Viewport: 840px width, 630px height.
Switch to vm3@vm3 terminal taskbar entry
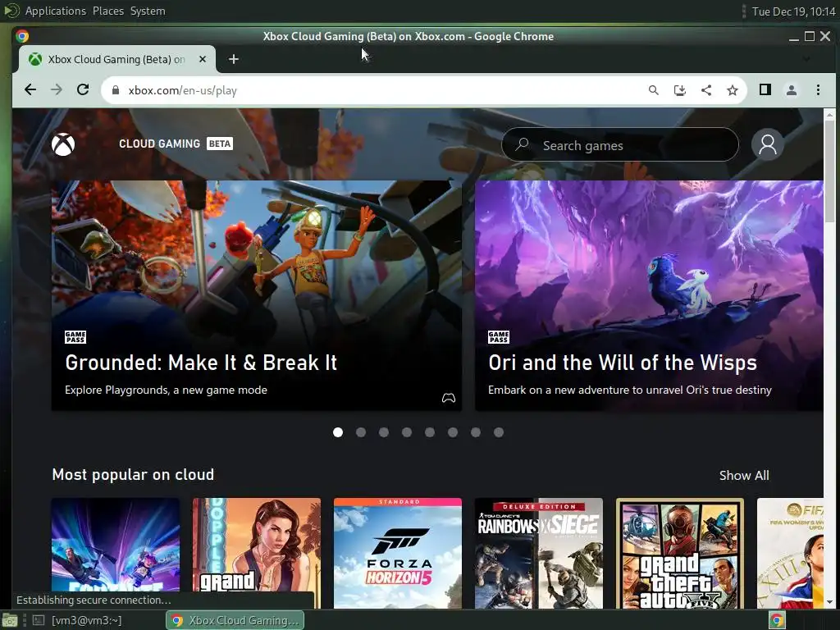tap(76, 620)
